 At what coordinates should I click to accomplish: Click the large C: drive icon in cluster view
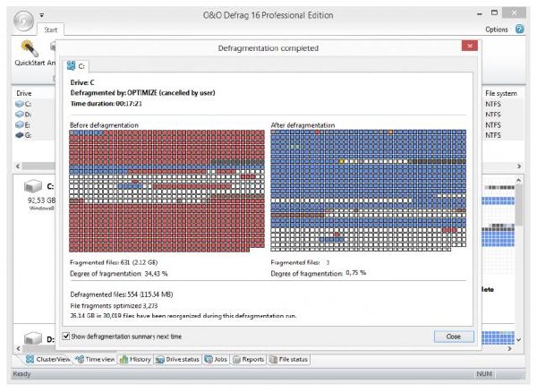click(33, 186)
